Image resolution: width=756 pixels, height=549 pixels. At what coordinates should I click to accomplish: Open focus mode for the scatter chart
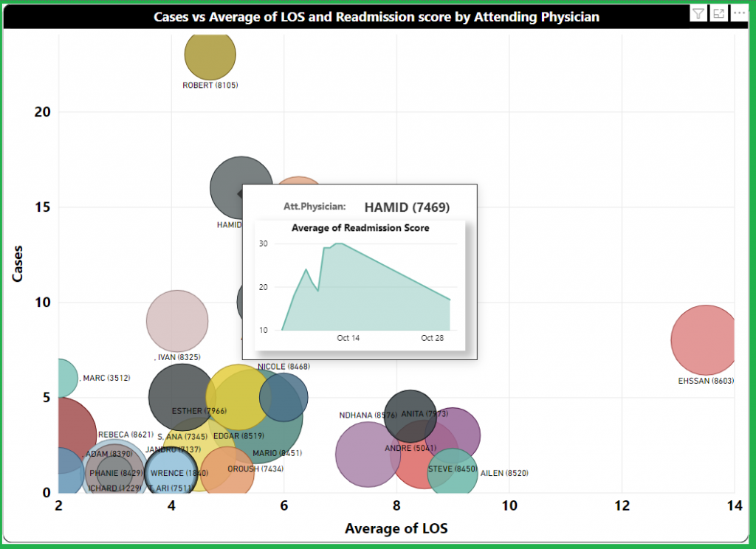(x=718, y=14)
